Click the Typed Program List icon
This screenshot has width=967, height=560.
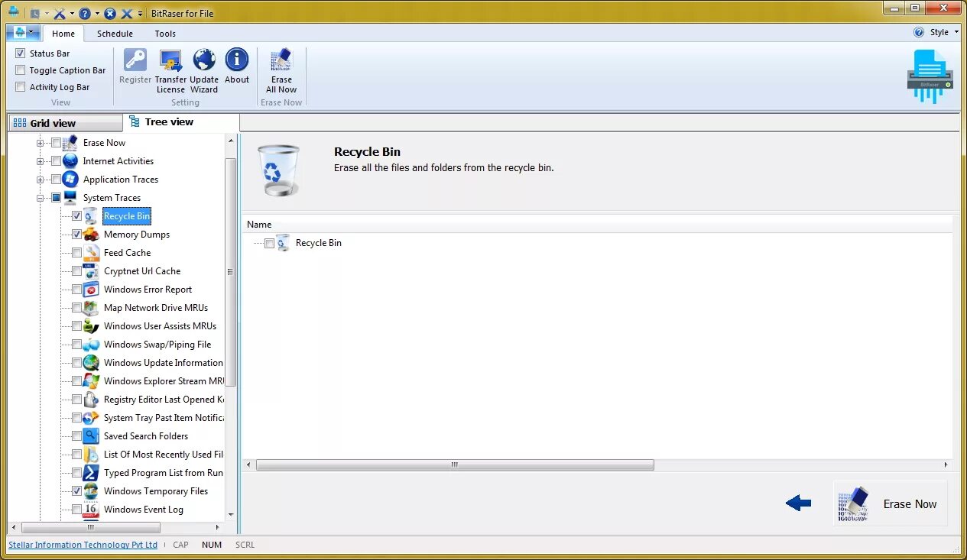click(x=91, y=473)
